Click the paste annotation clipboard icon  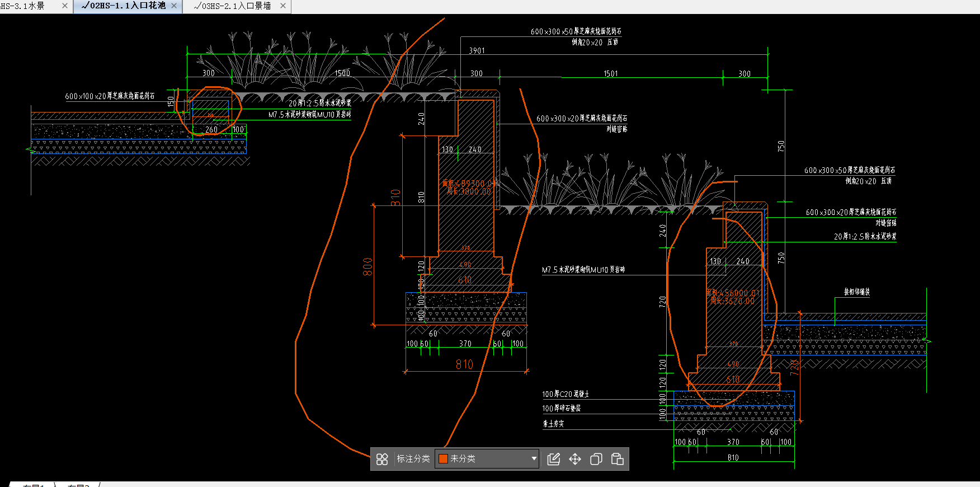coord(618,459)
